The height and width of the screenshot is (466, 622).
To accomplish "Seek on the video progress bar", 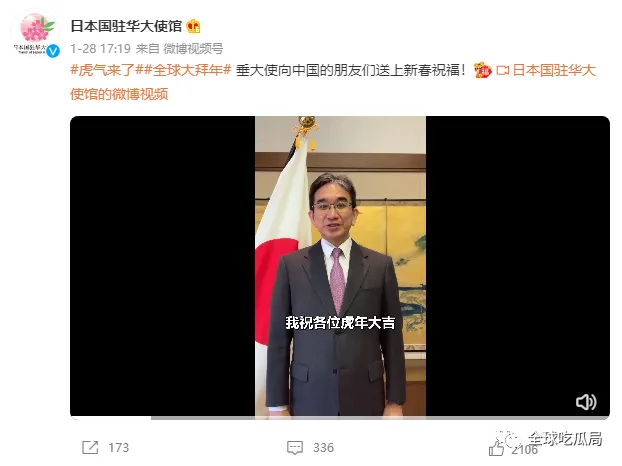I will (340, 418).
